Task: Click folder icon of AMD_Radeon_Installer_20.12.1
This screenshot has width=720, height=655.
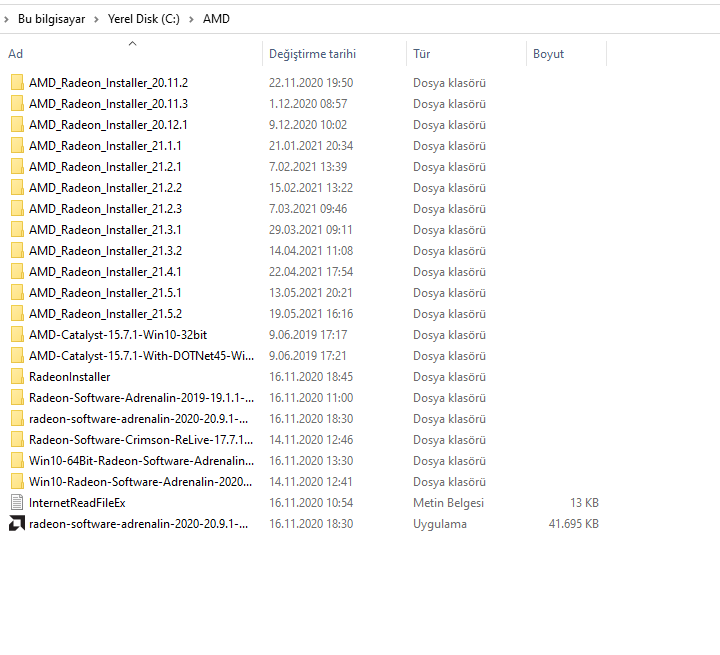Action: (17, 125)
